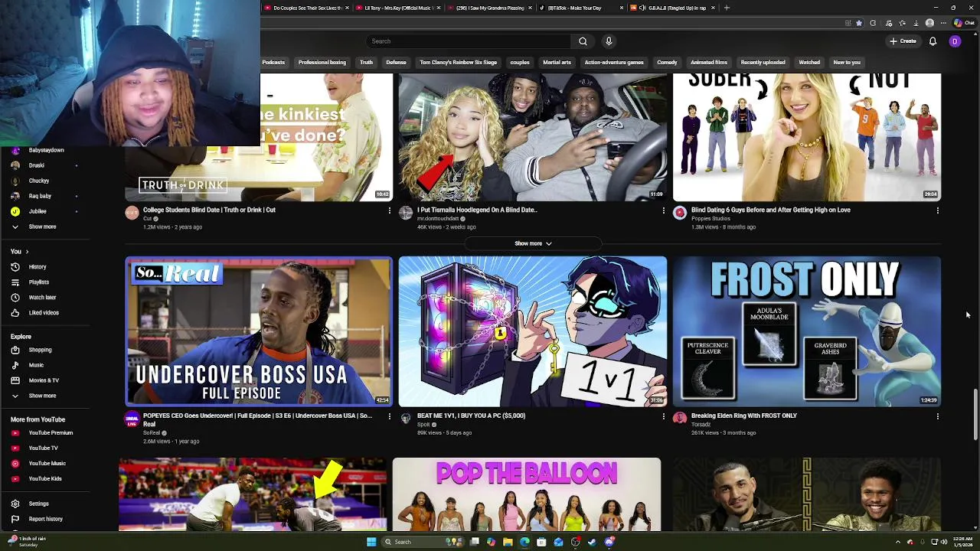Image resolution: width=980 pixels, height=551 pixels.
Task: Activate voice search microphone icon
Action: point(609,41)
